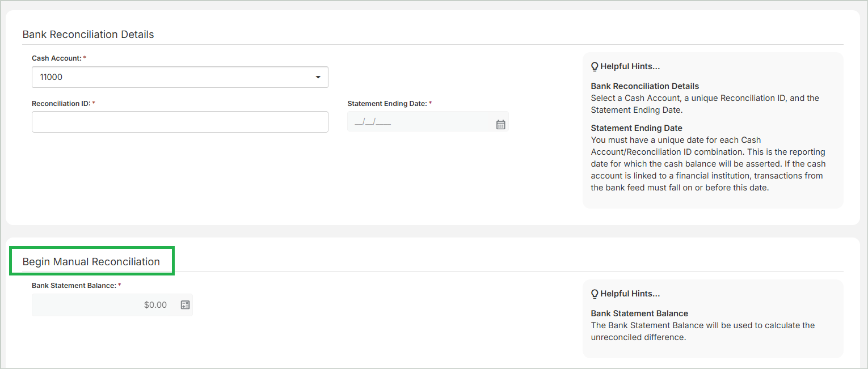The image size is (868, 369).
Task: Click the Statement Ending Date field label
Action: 389,104
